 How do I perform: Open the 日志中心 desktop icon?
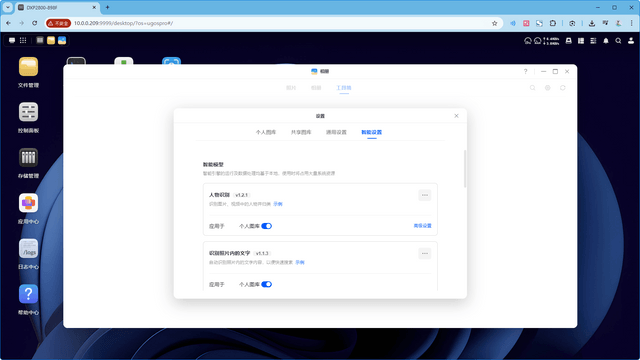[28, 249]
